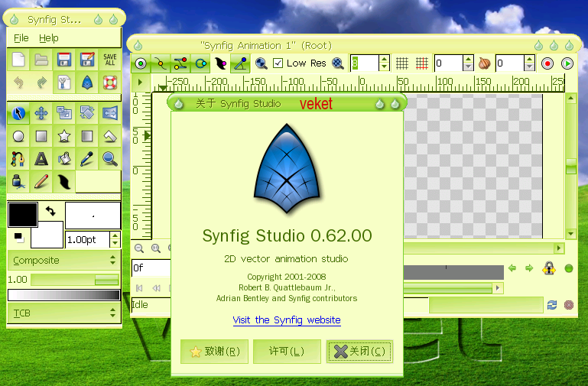Toggle snap to grid red icon
This screenshot has height=386, width=588.
point(422,63)
